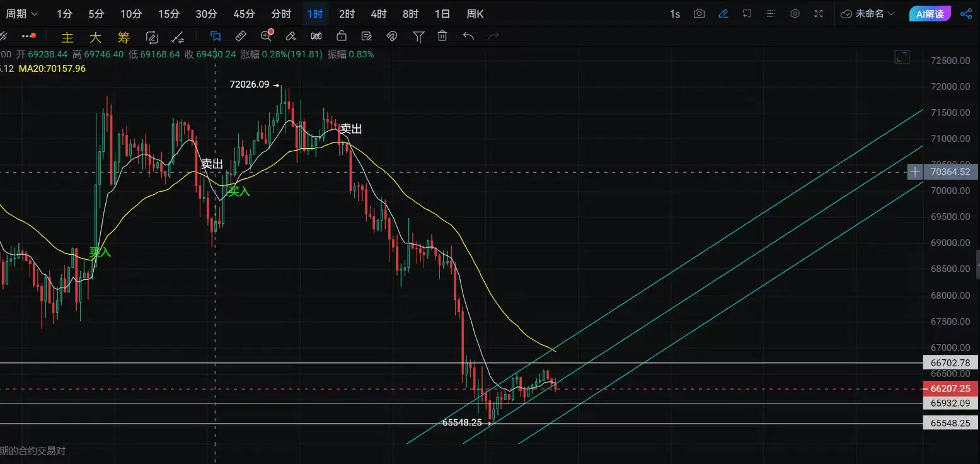Click the 涨幅 0.28%(191.81) value
Viewport: 980px width, 464px height.
(x=280, y=54)
